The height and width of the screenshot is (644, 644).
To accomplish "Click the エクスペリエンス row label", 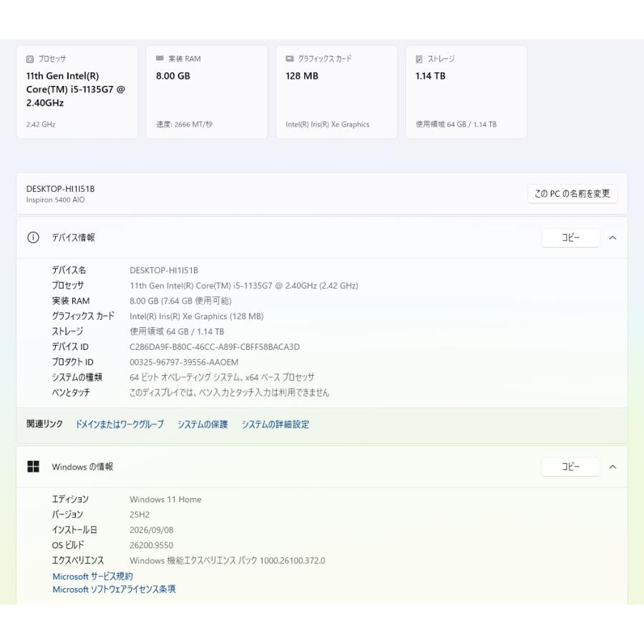I will pos(78,560).
